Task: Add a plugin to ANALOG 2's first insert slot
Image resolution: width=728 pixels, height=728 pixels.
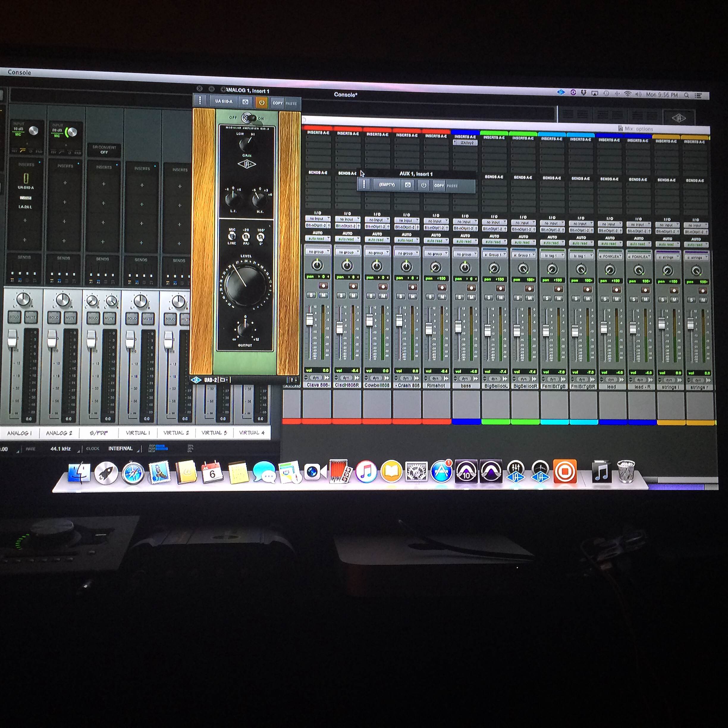Action: [x=65, y=183]
